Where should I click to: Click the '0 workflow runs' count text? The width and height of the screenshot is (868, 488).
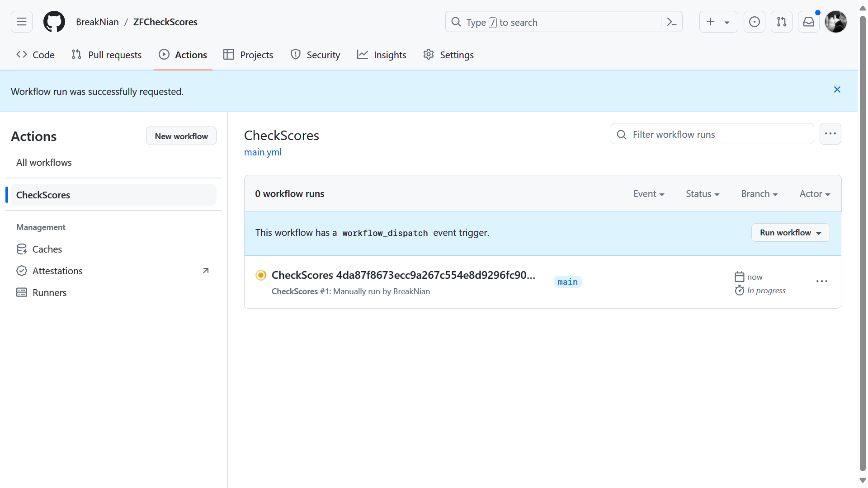[x=289, y=194]
